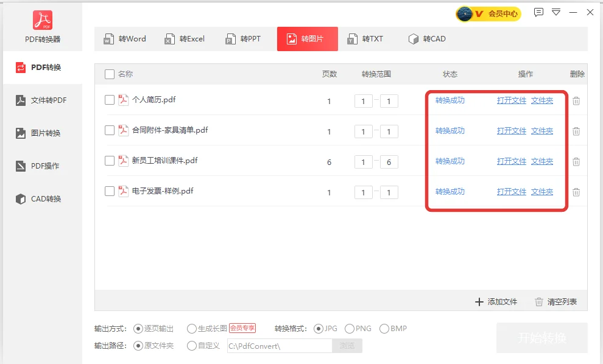Click the 转换范围 column header
The height and width of the screenshot is (364, 603).
coord(376,74)
